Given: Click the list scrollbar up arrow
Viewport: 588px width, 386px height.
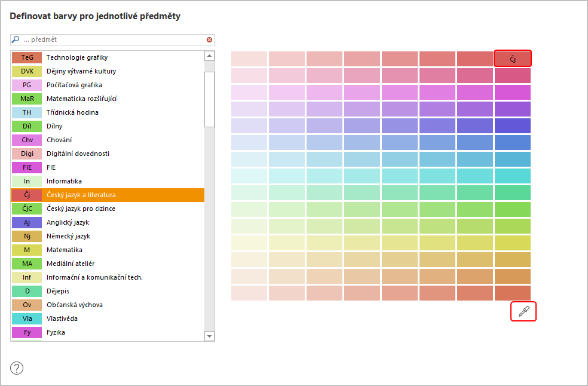Looking at the screenshot, I should [210, 56].
